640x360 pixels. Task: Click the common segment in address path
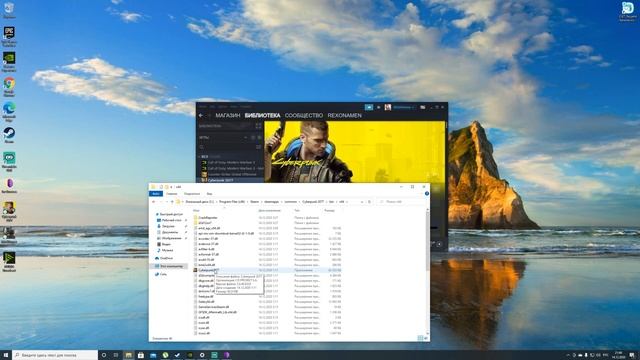click(291, 202)
